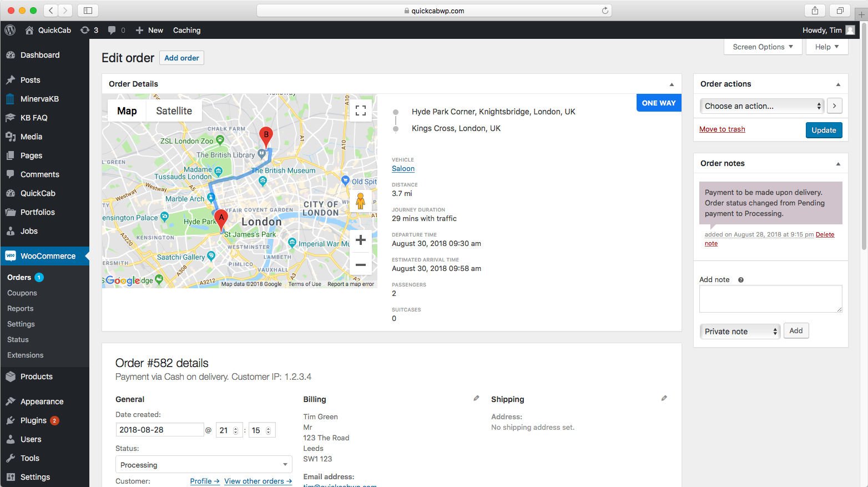
Task: Zoom out on the map with minus
Action: tap(360, 264)
